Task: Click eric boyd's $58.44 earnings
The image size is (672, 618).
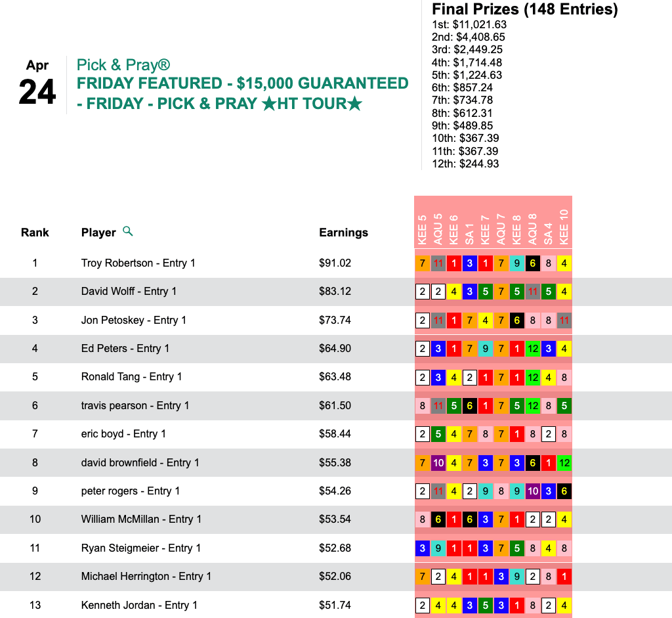Action: pyautogui.click(x=335, y=434)
